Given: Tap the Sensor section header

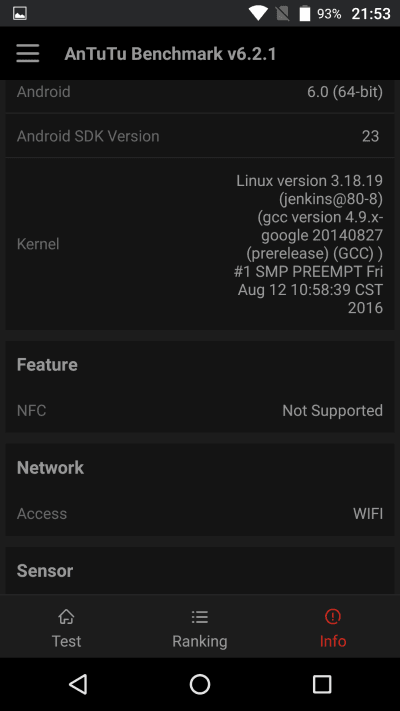Looking at the screenshot, I should click(45, 570).
